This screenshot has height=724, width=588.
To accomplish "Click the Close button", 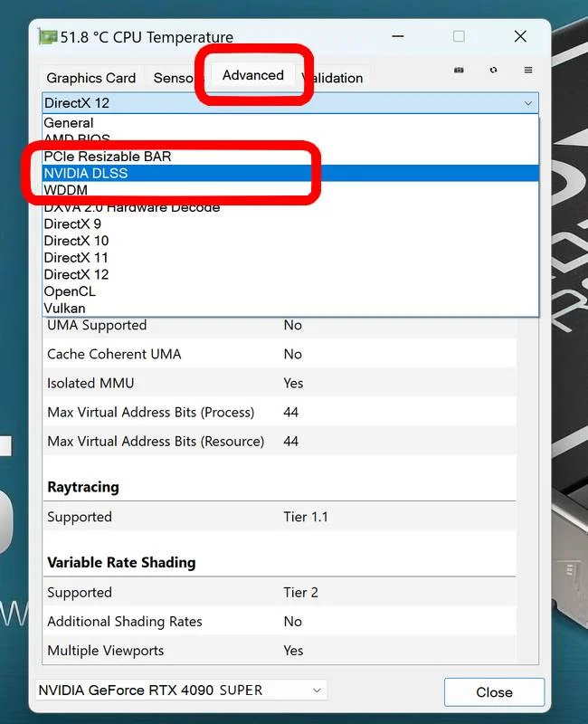I will click(x=494, y=692).
